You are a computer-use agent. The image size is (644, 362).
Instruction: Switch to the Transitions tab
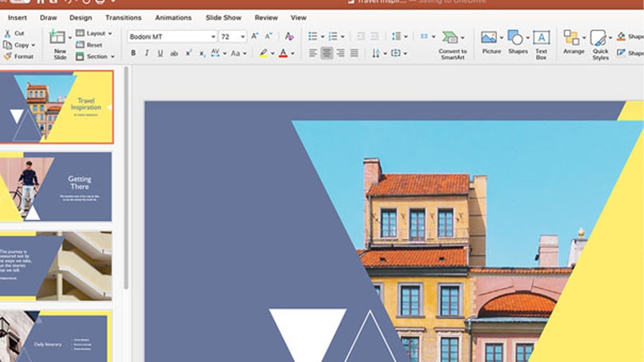pyautogui.click(x=123, y=18)
